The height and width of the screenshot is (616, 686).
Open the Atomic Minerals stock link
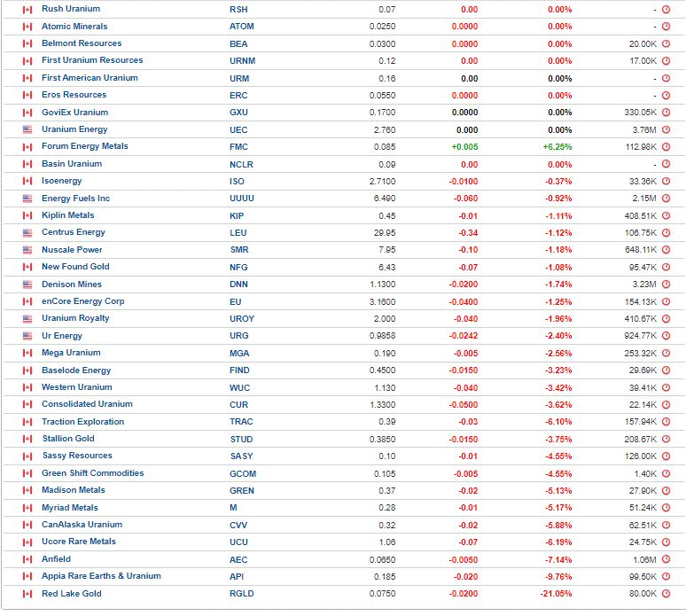click(x=74, y=27)
